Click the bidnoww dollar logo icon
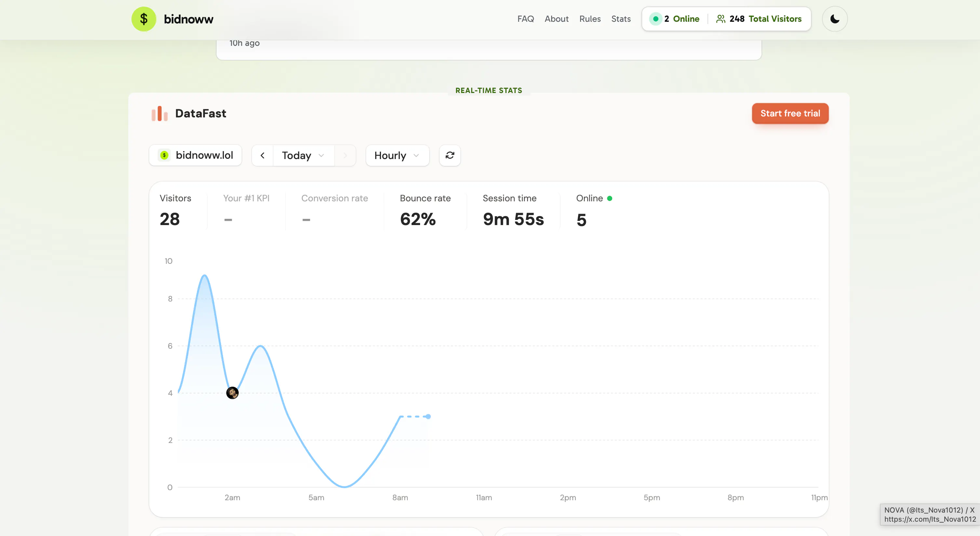The image size is (980, 536). 143,19
